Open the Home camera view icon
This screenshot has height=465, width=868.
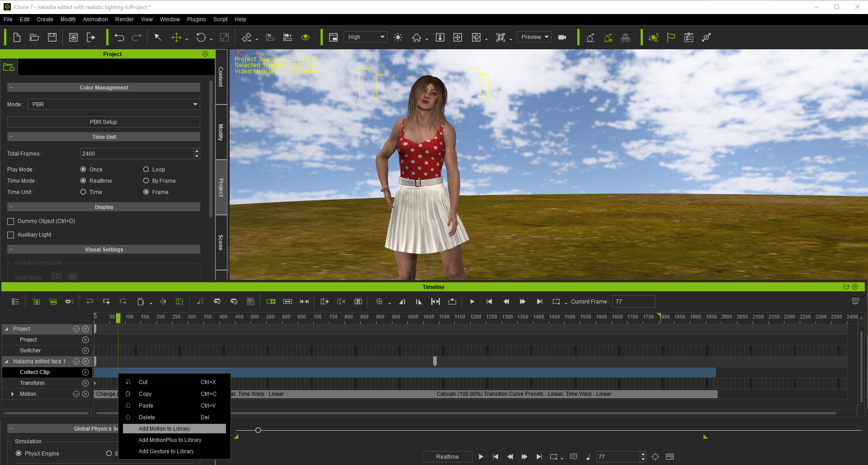tap(416, 38)
